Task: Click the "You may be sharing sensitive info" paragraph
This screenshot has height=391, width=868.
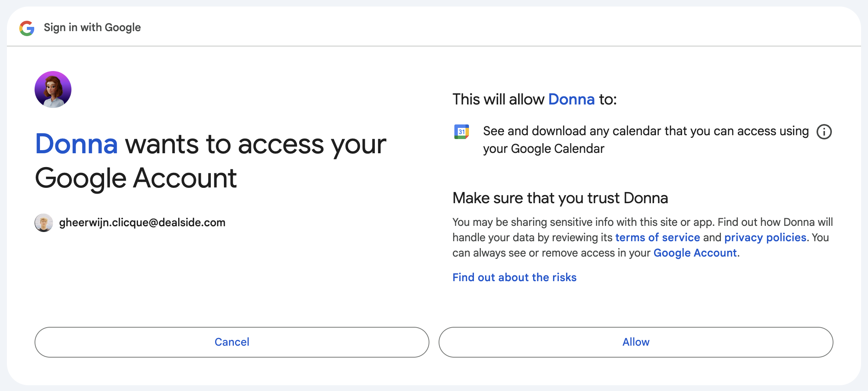Action: (x=576, y=223)
